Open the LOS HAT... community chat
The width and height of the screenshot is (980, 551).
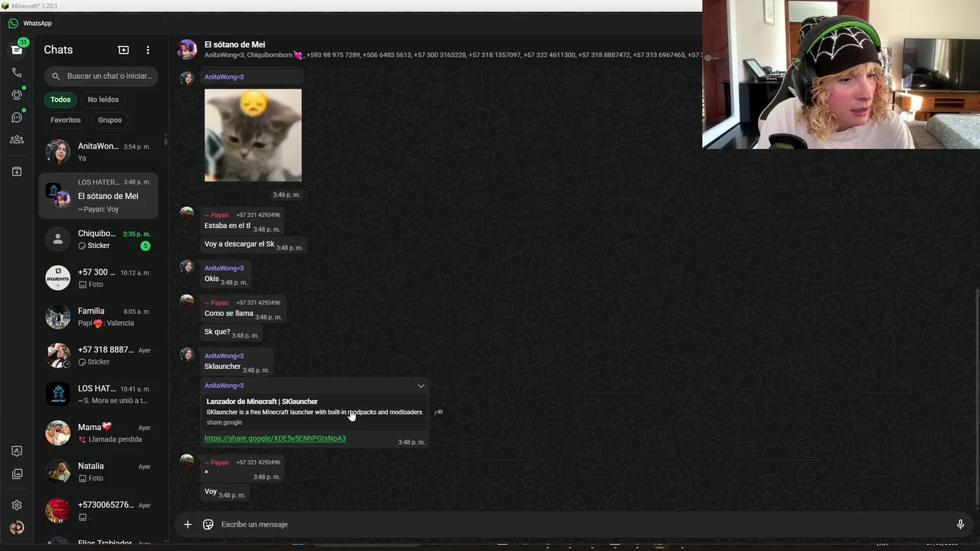coord(99,394)
